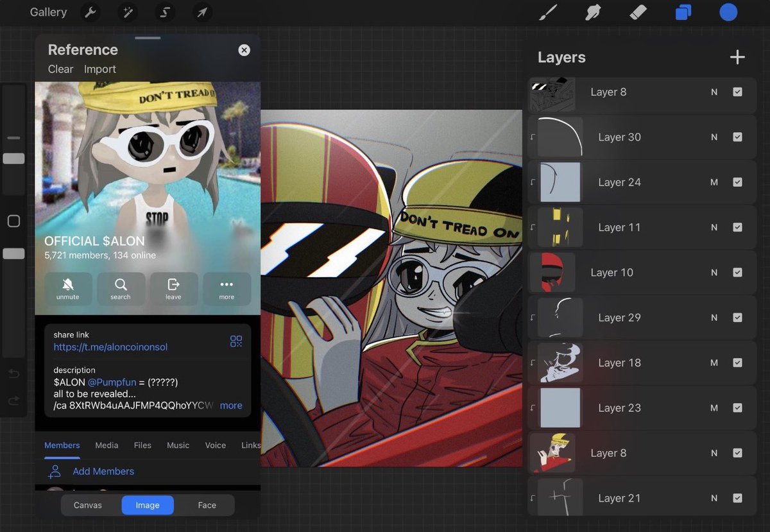Select the Layer 10 thumbnail
This screenshot has height=532, width=770.
click(552, 272)
